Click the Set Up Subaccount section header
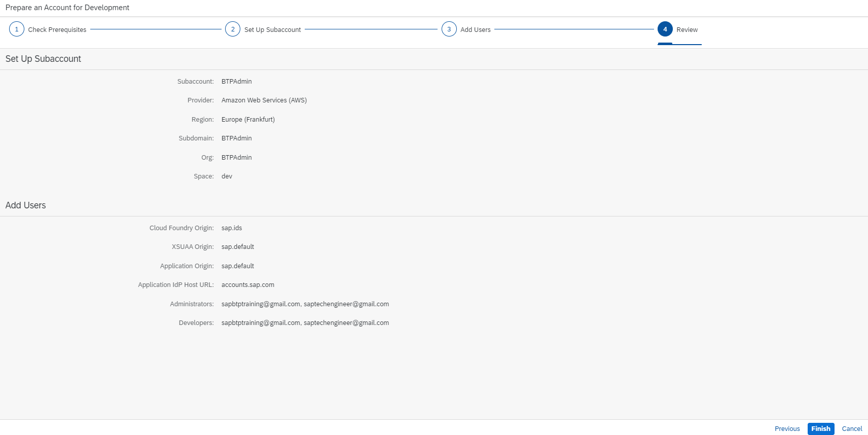This screenshot has height=435, width=868. 43,59
